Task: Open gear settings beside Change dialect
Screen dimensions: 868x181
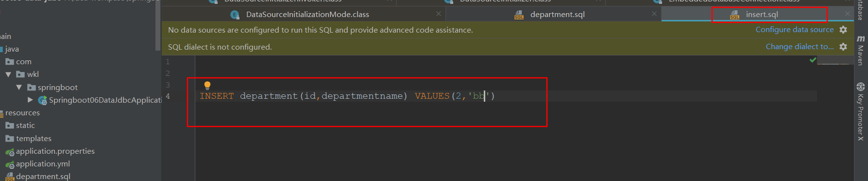Action: [843, 47]
